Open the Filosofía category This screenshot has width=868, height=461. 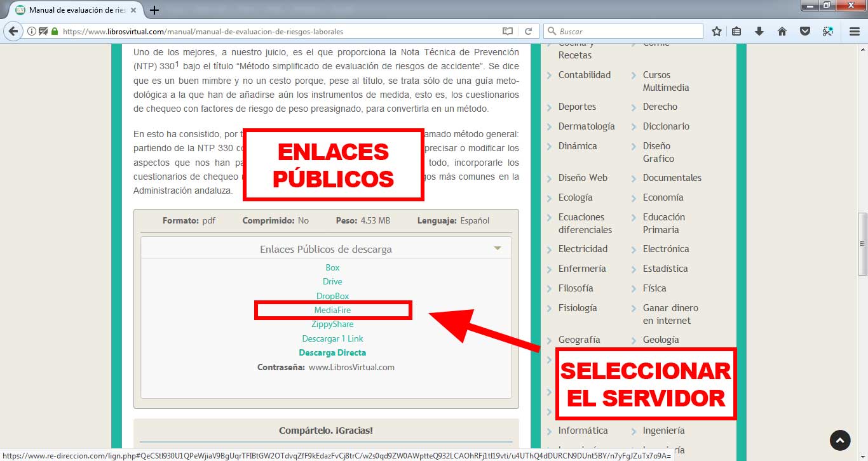pyautogui.click(x=576, y=288)
